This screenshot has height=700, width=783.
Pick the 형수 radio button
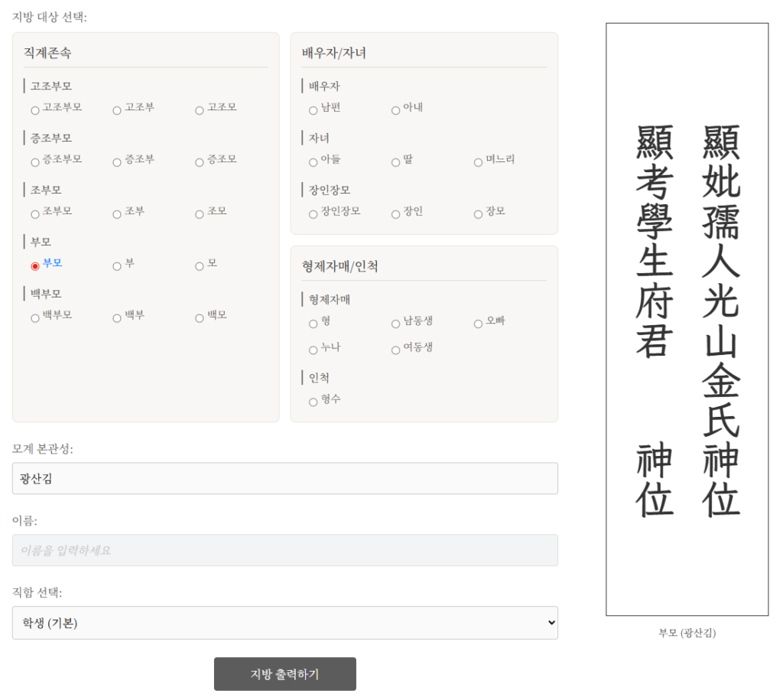314,402
